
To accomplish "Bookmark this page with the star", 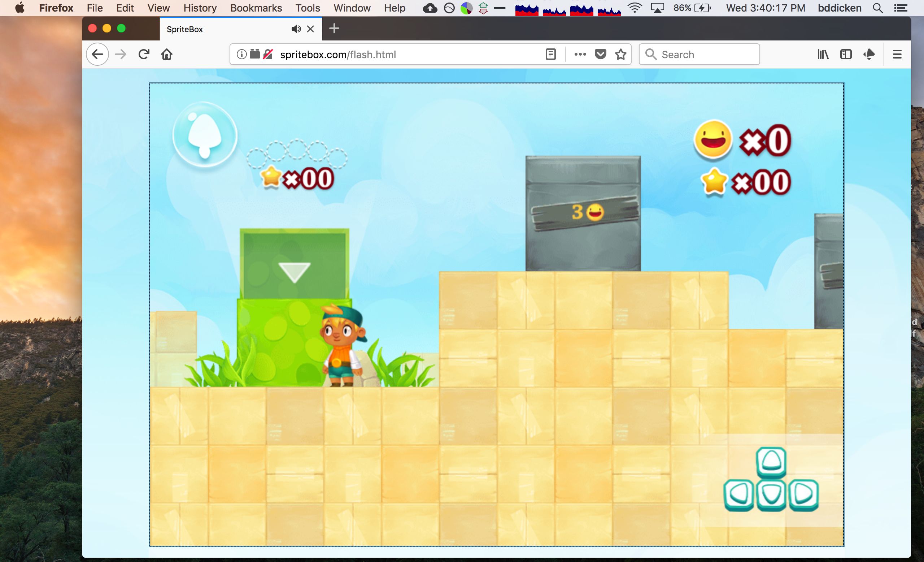I will tap(621, 55).
